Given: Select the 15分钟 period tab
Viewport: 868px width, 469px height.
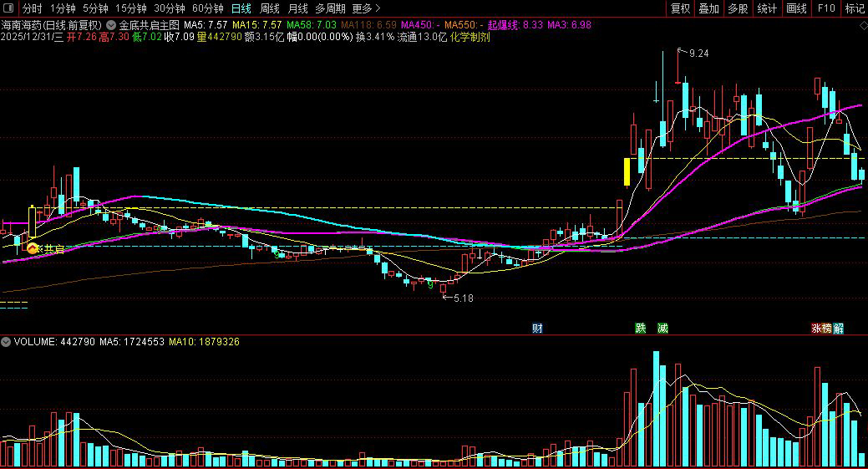Looking at the screenshot, I should point(130,8).
